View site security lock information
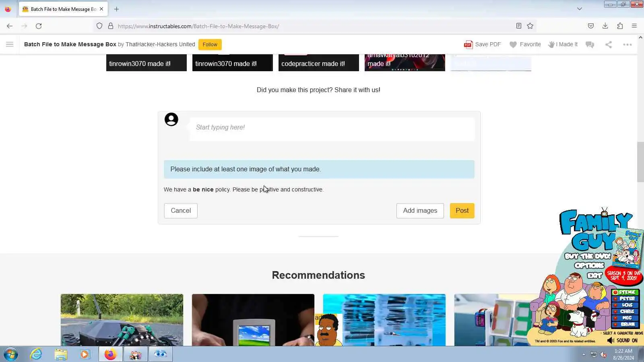This screenshot has height=362, width=644. coord(111,26)
